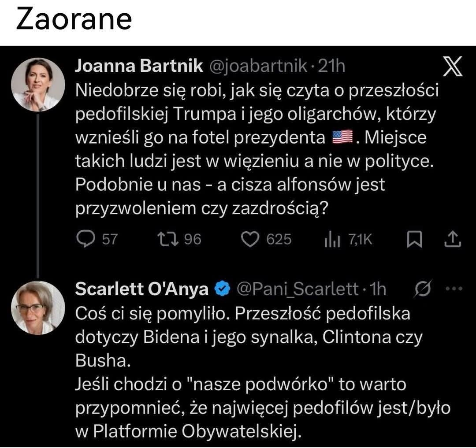
Task: Click the Zaorane title at the top
Action: [x=74, y=20]
